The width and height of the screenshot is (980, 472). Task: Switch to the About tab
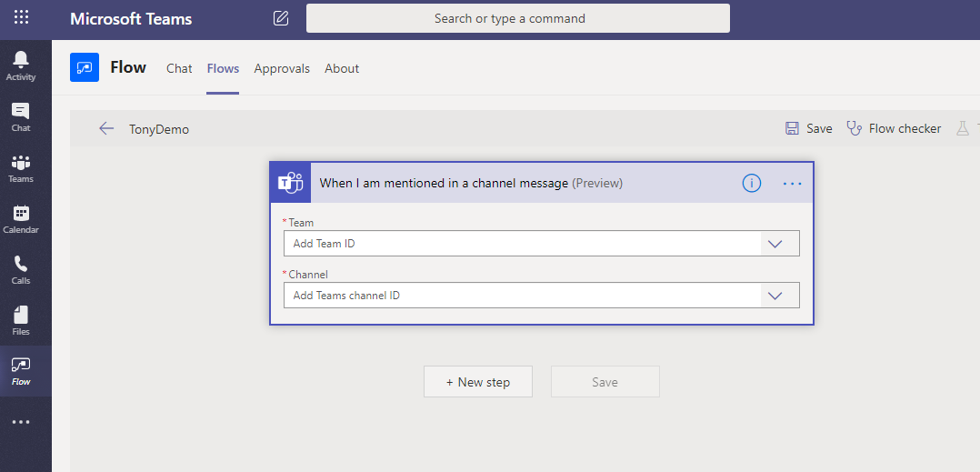(342, 68)
